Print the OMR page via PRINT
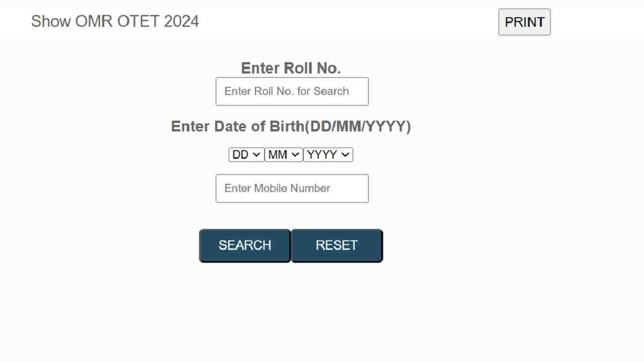Screen dimensions: 644x362 coord(524,22)
